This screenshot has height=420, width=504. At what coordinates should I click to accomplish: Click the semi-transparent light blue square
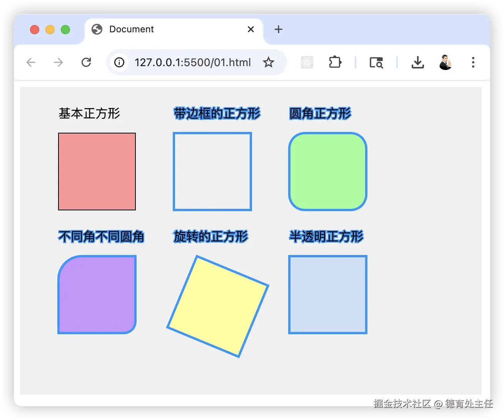[x=328, y=295]
